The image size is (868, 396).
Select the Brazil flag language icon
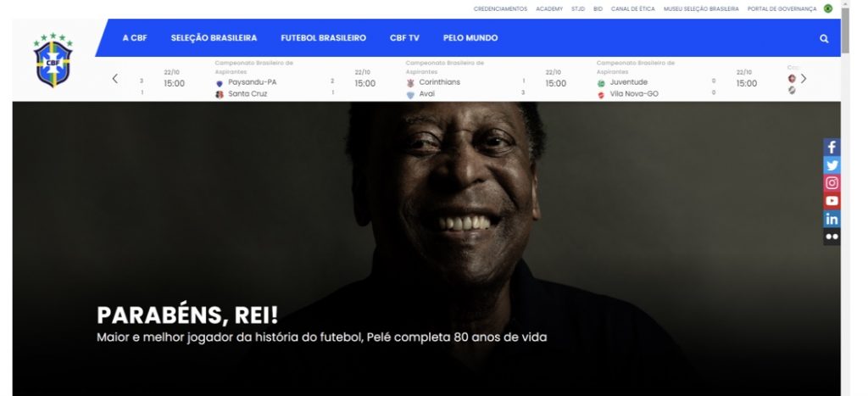tap(828, 8)
